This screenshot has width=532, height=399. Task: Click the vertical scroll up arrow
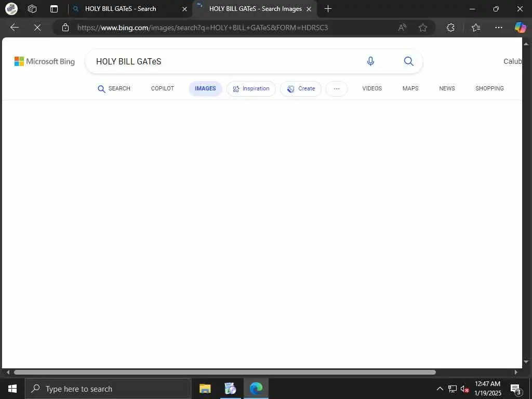pos(526,44)
